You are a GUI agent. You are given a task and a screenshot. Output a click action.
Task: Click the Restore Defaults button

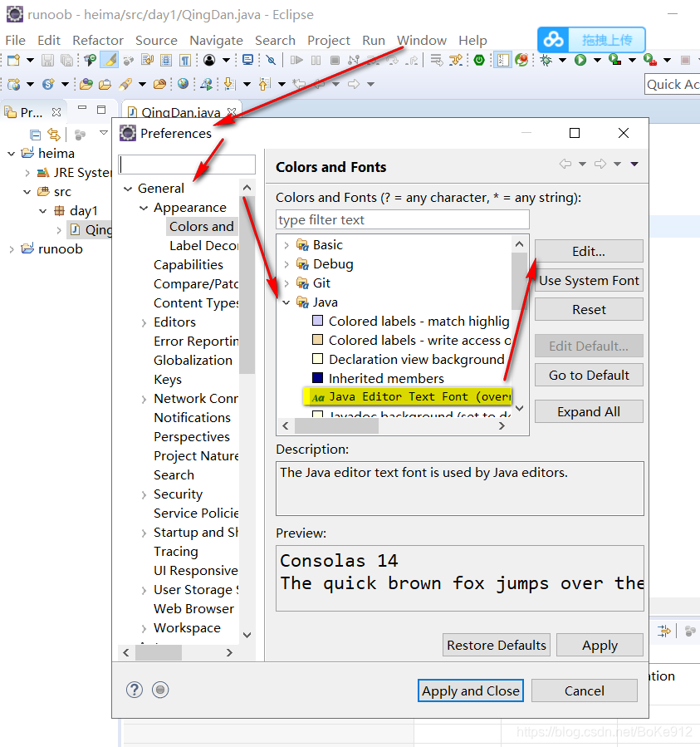tap(497, 645)
